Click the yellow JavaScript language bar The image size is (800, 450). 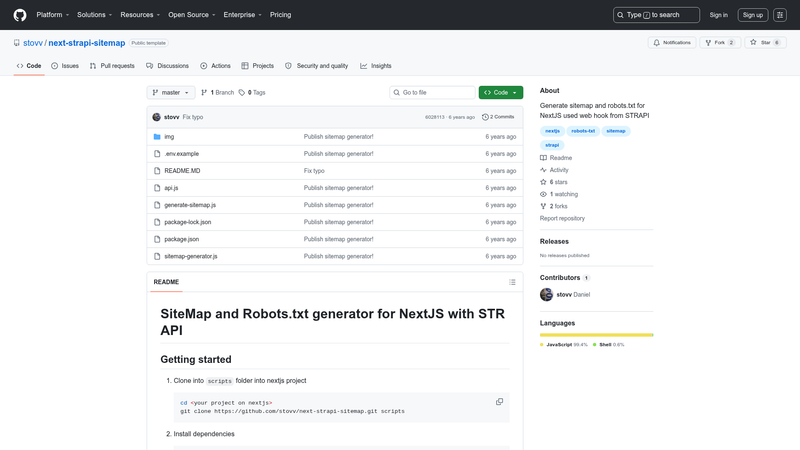coord(596,335)
